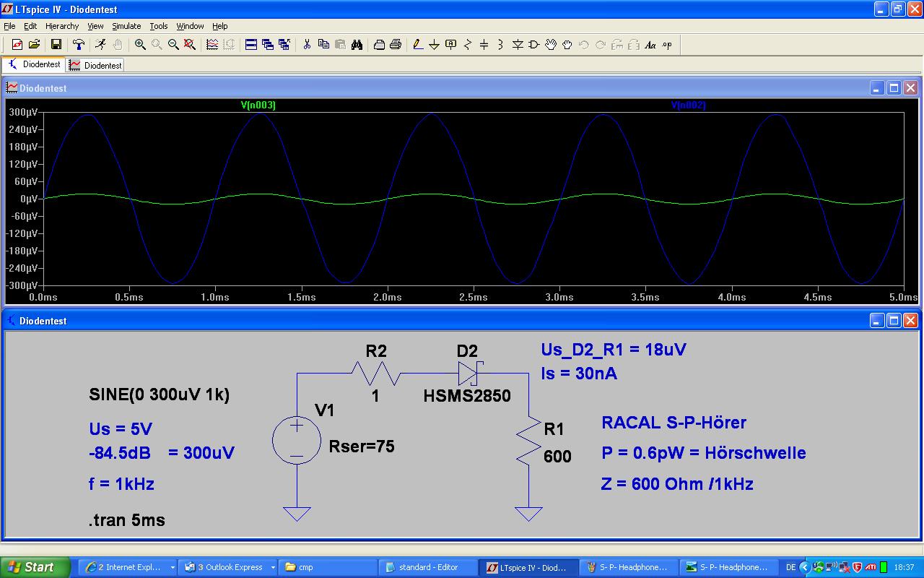Switch to the waveform Diodentest tab
924x578 pixels.
pos(96,65)
